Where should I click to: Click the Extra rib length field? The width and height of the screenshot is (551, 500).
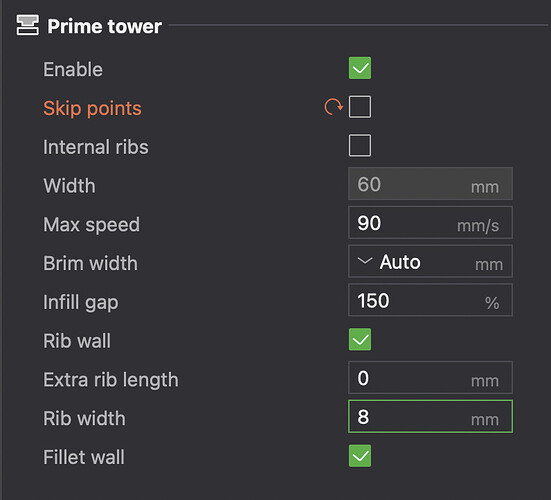[430, 378]
